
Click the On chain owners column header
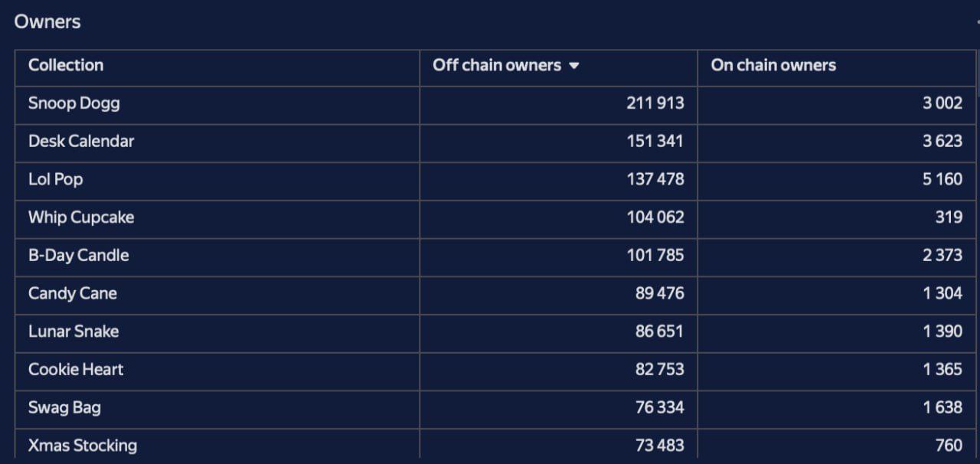pos(837,68)
